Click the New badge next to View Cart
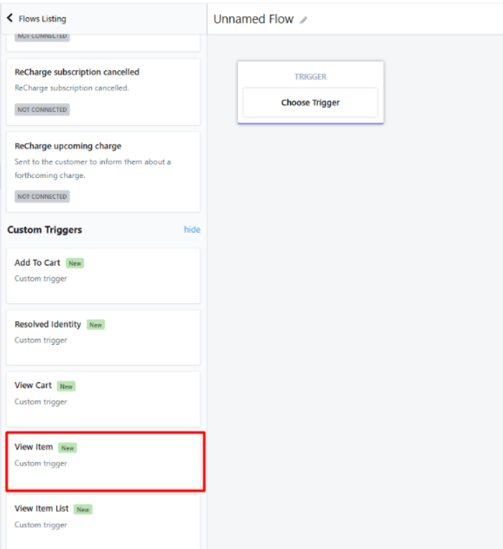503x549 pixels. [x=66, y=387]
